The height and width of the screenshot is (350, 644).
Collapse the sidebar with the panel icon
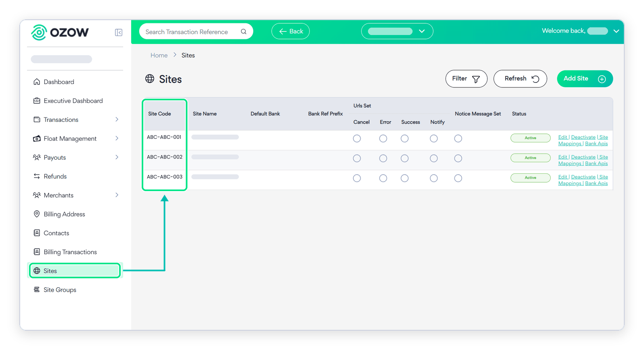(x=119, y=33)
